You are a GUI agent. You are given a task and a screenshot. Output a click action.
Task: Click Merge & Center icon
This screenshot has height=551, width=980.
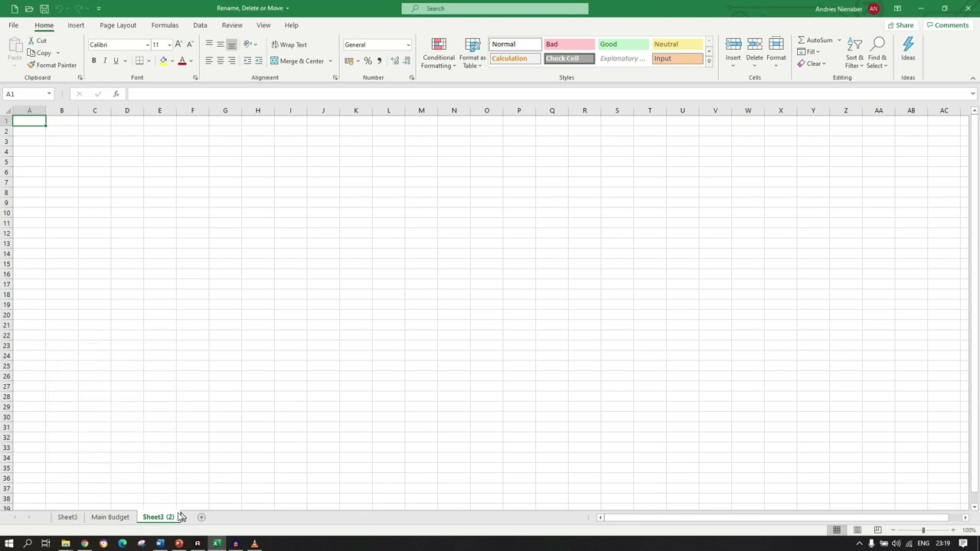[297, 61]
